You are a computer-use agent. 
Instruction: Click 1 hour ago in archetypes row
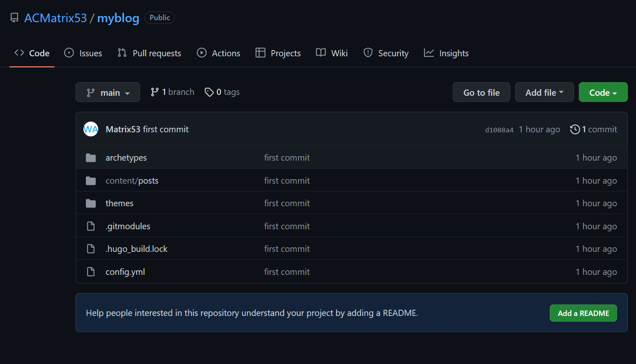point(596,158)
